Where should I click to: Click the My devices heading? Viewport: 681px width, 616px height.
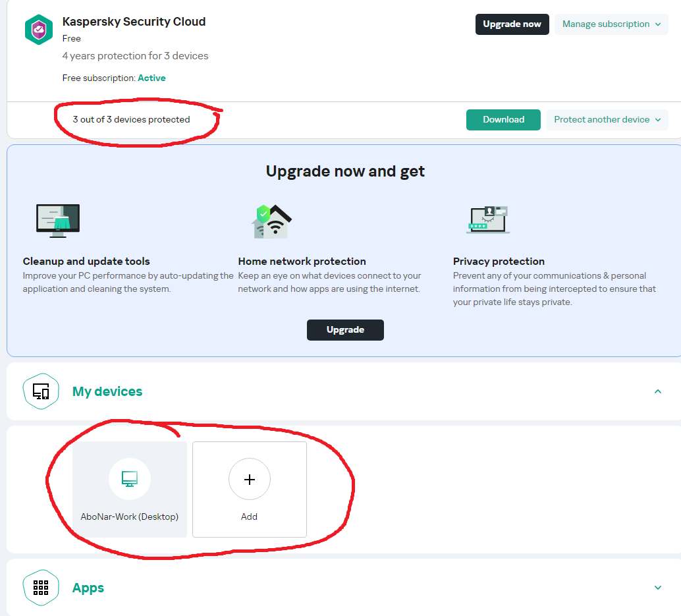click(x=107, y=391)
